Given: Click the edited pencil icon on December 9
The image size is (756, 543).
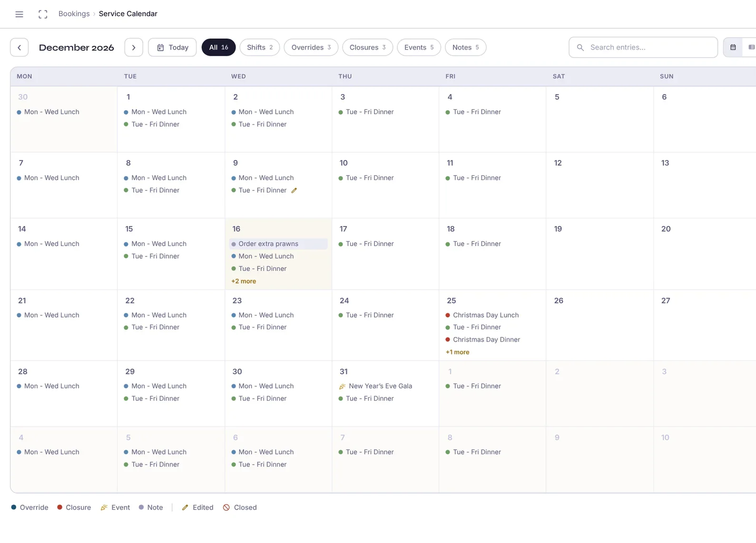Looking at the screenshot, I should (294, 190).
